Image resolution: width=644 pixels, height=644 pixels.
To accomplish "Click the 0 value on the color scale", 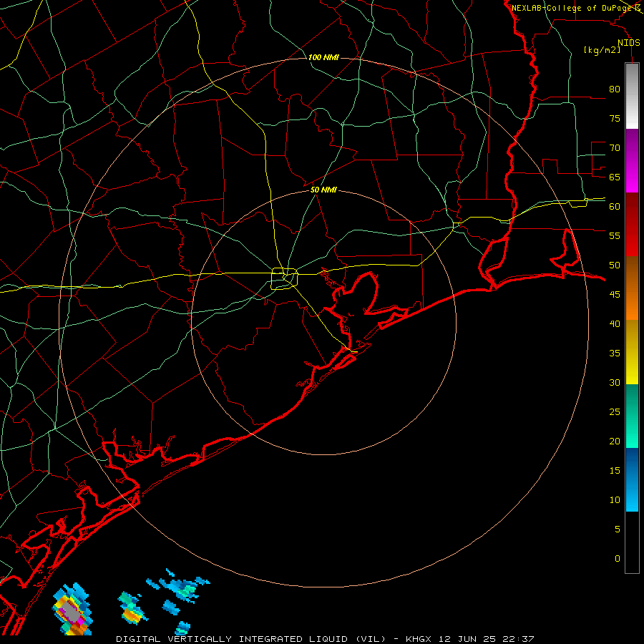I will [x=618, y=559].
